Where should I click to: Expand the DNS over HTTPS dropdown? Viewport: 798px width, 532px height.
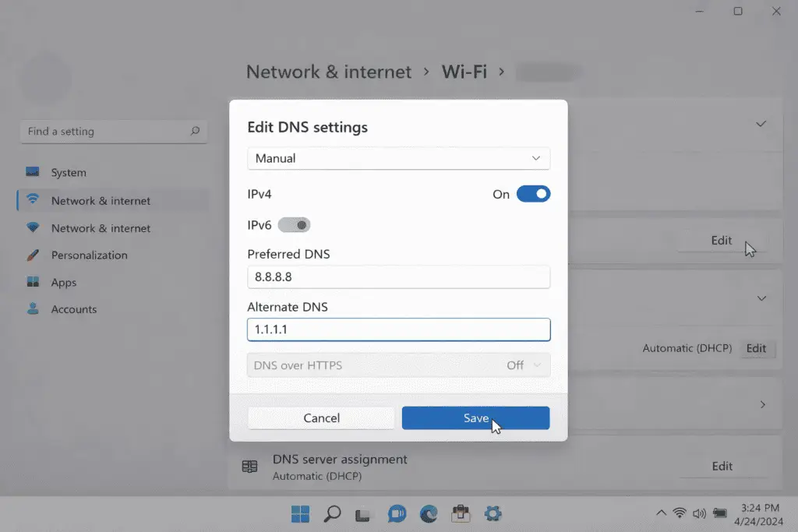(x=398, y=365)
